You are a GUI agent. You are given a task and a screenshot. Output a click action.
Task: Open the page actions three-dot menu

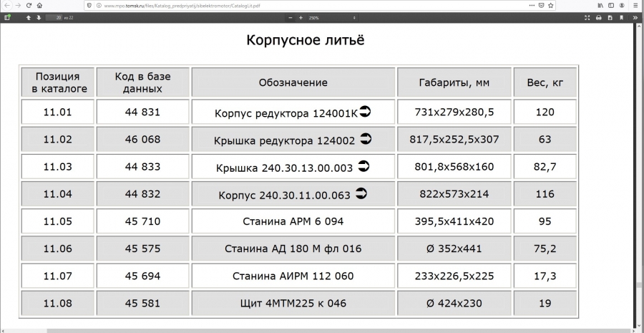click(x=530, y=5)
